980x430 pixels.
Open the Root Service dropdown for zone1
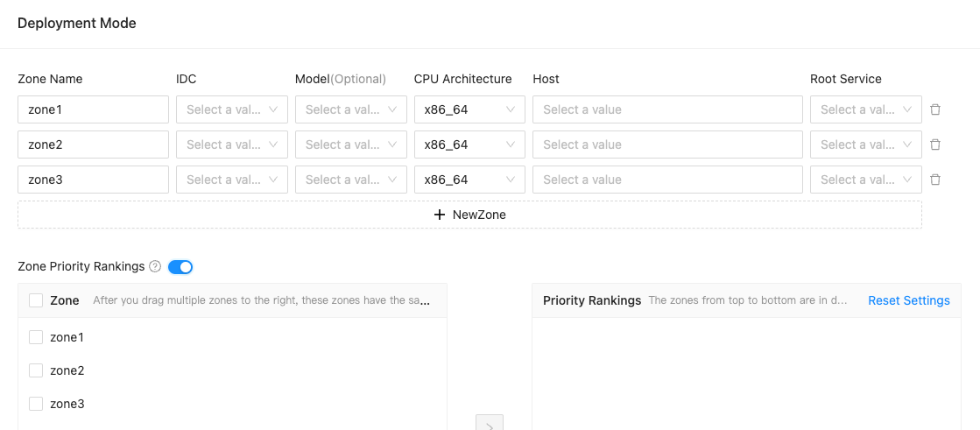pyautogui.click(x=865, y=109)
